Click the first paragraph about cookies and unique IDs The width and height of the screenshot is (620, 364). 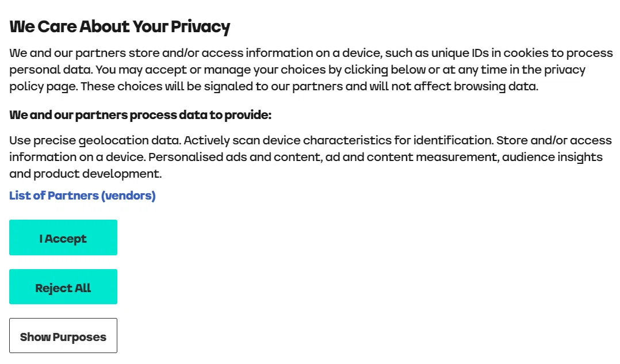click(311, 70)
